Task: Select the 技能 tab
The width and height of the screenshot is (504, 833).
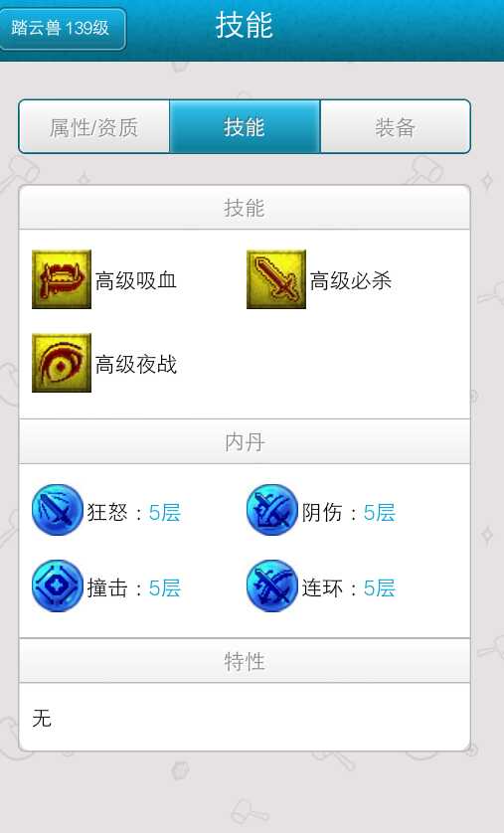Action: [x=245, y=127]
